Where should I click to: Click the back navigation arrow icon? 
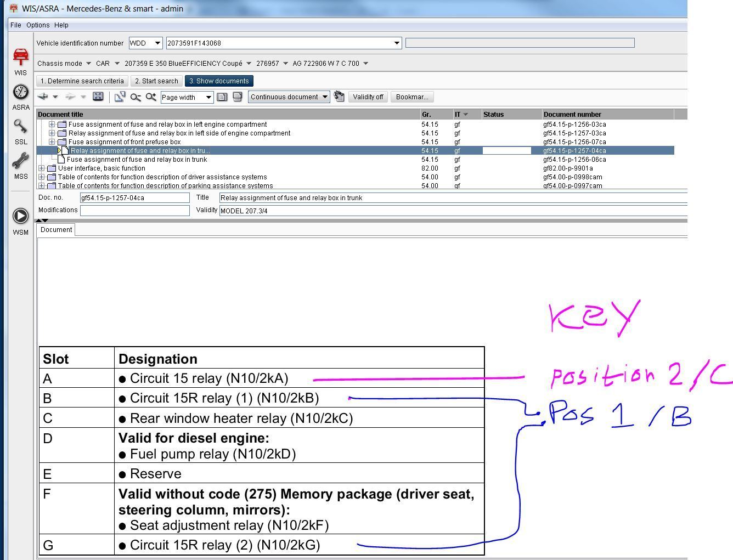coord(43,97)
